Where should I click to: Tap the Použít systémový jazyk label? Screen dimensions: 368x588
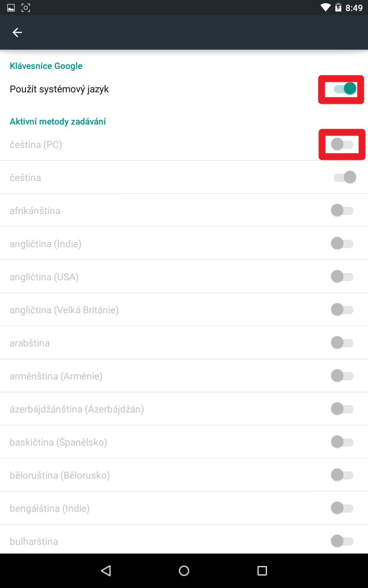(59, 89)
